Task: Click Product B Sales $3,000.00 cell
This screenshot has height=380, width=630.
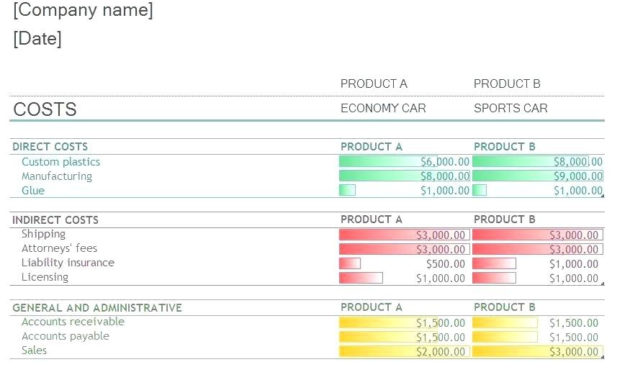Action: (538, 351)
